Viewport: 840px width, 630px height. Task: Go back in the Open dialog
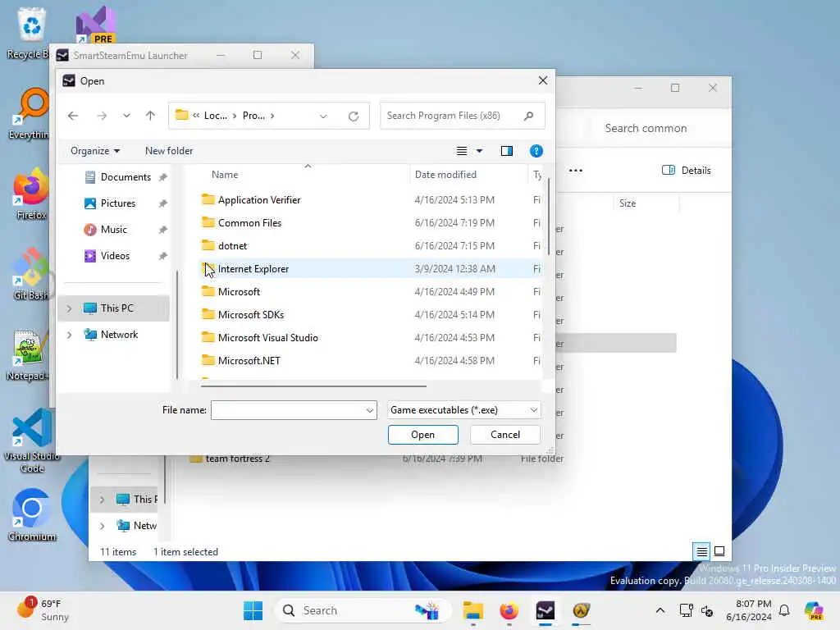click(x=73, y=116)
